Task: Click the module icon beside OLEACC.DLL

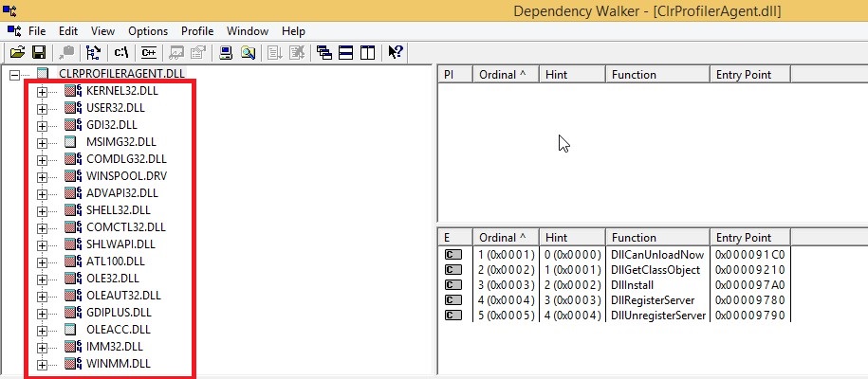Action: [x=70, y=330]
